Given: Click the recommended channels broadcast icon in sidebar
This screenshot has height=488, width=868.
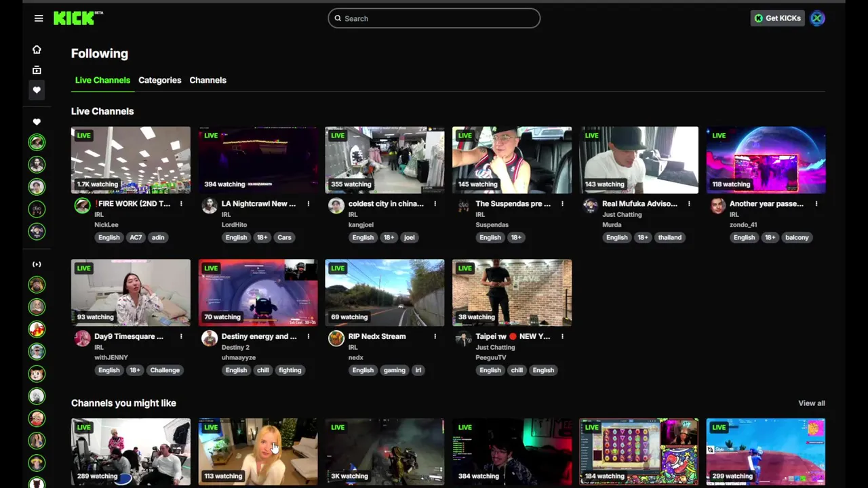Looking at the screenshot, I should click(37, 264).
